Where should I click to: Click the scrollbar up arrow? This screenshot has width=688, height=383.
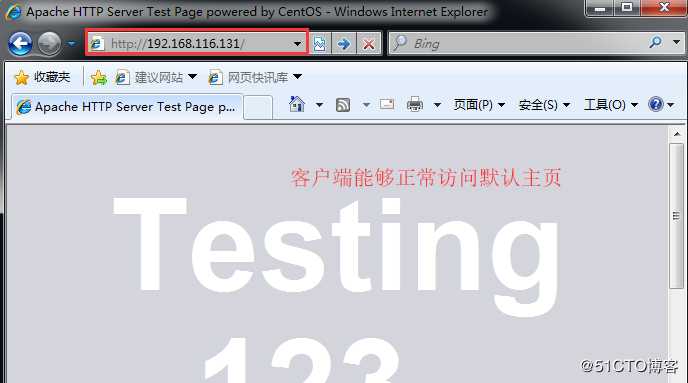677,134
